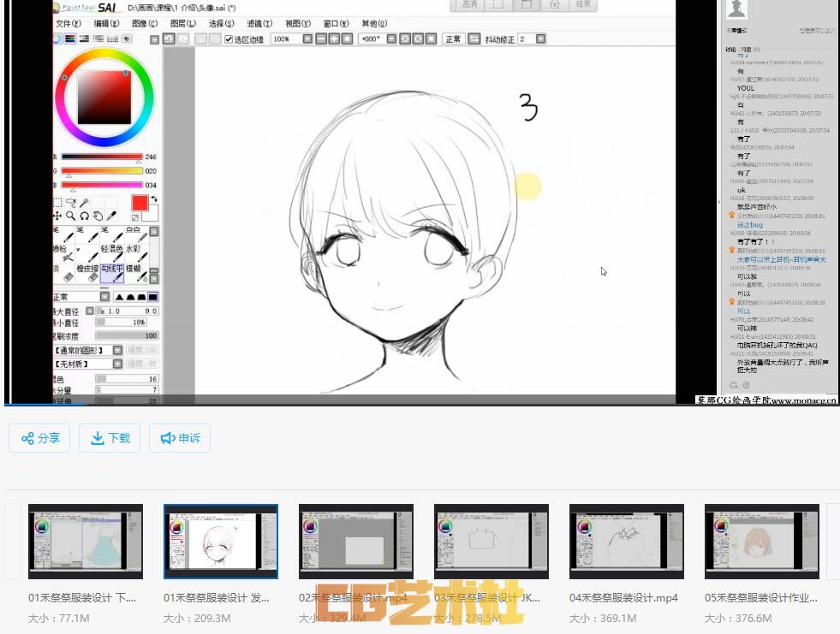The image size is (840, 634).
Task: Toggle the HSV slider panel icon
Action: tap(84, 39)
